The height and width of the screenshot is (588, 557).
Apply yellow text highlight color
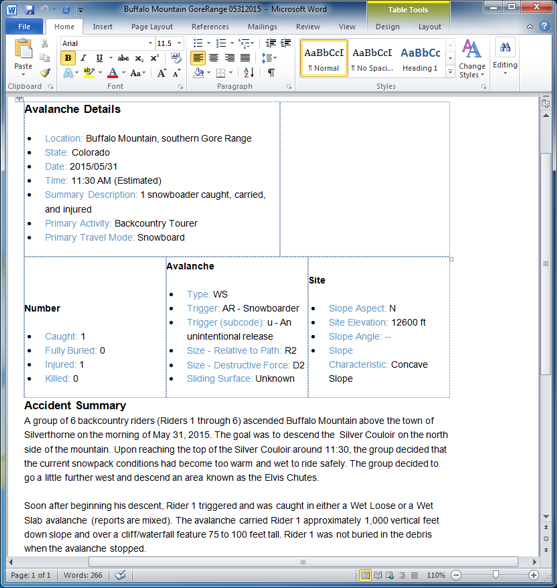pos(89,73)
